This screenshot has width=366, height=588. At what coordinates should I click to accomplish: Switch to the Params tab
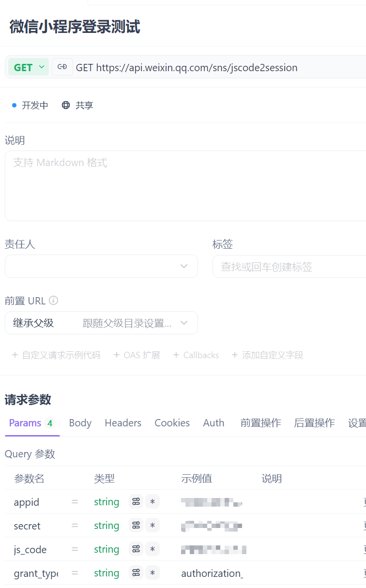pyautogui.click(x=32, y=423)
